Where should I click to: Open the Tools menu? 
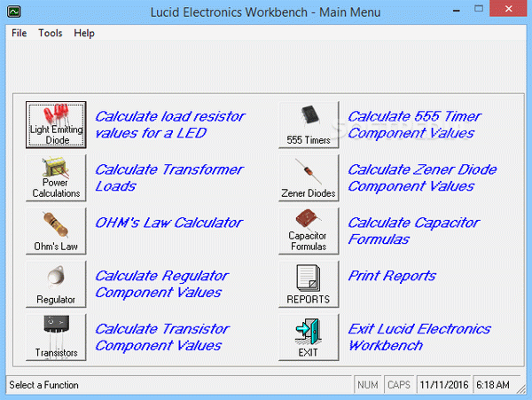click(x=51, y=33)
